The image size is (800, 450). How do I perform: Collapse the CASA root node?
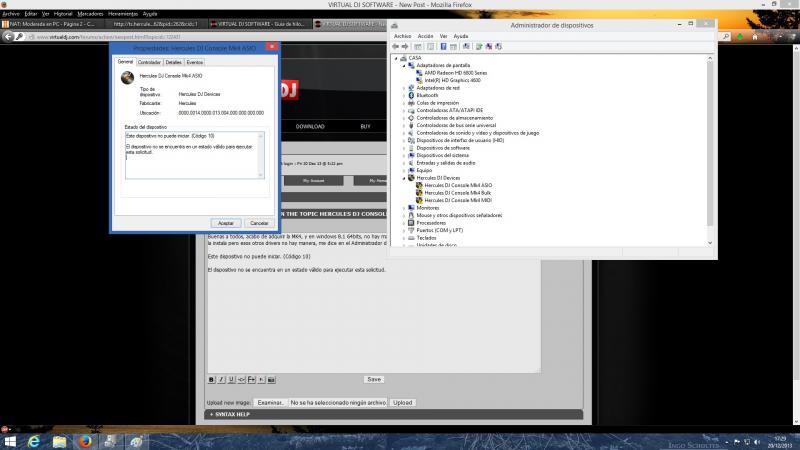396,58
